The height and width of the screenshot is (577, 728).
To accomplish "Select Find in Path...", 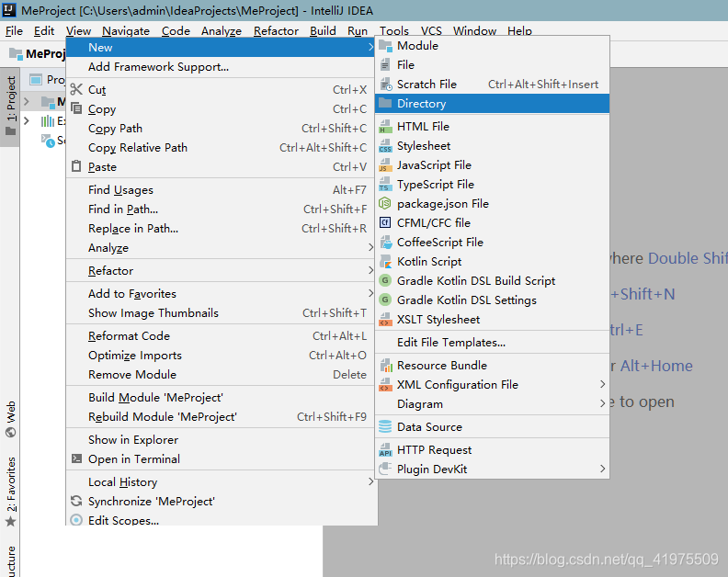I will click(x=221, y=209).
